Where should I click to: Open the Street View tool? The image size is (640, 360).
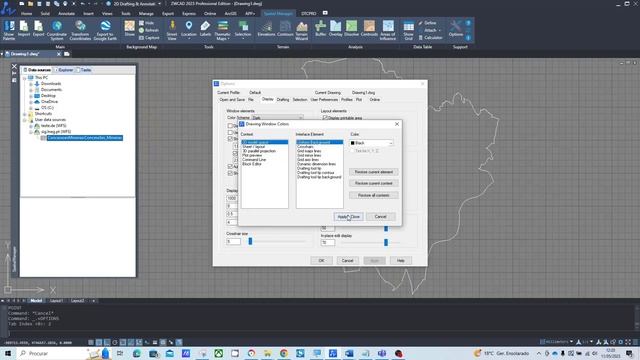pos(172,30)
